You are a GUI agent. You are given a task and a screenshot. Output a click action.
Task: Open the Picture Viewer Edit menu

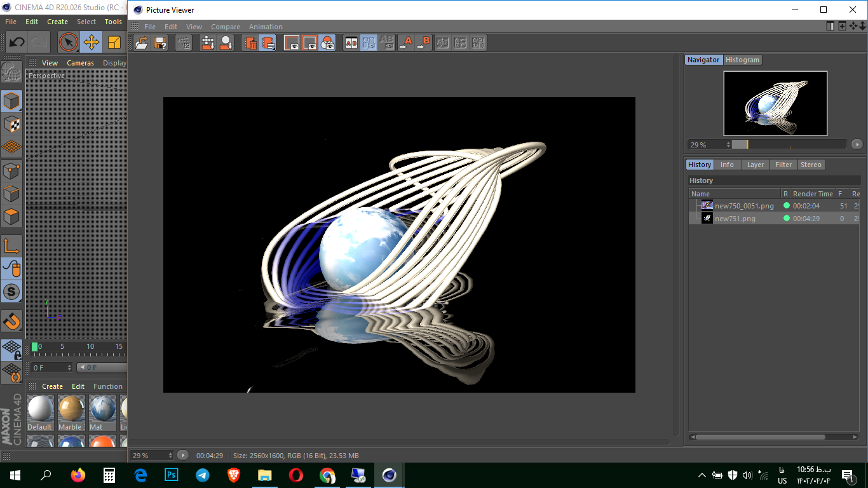click(x=171, y=27)
